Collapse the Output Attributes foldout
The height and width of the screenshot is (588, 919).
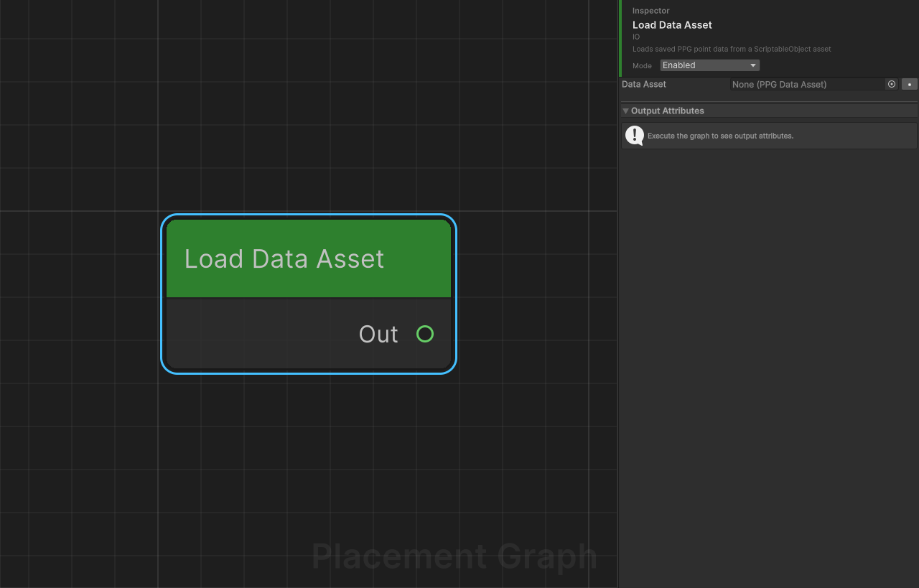[625, 111]
